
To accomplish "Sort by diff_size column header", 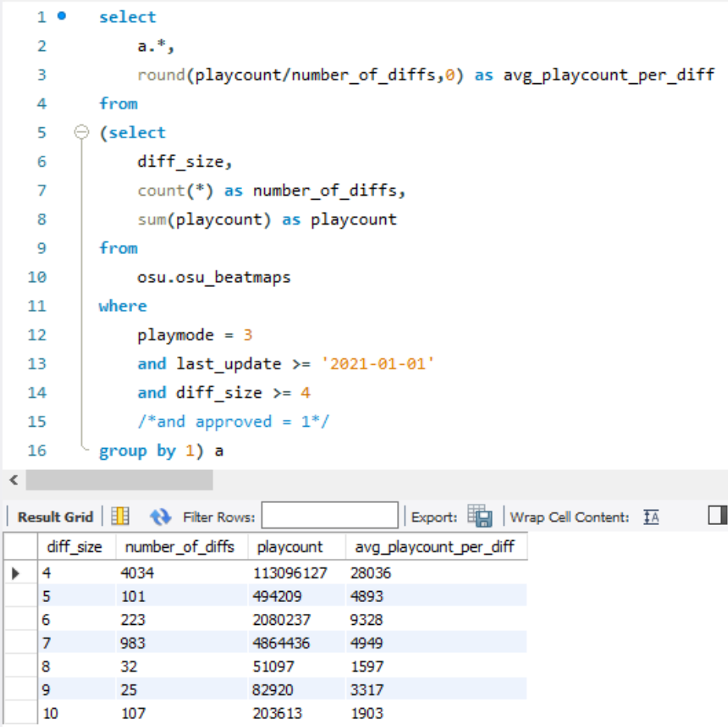I will click(76, 547).
